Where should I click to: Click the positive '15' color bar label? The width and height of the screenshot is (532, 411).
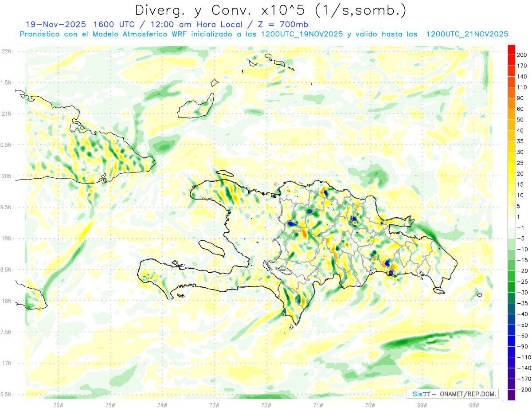pyautogui.click(x=520, y=184)
